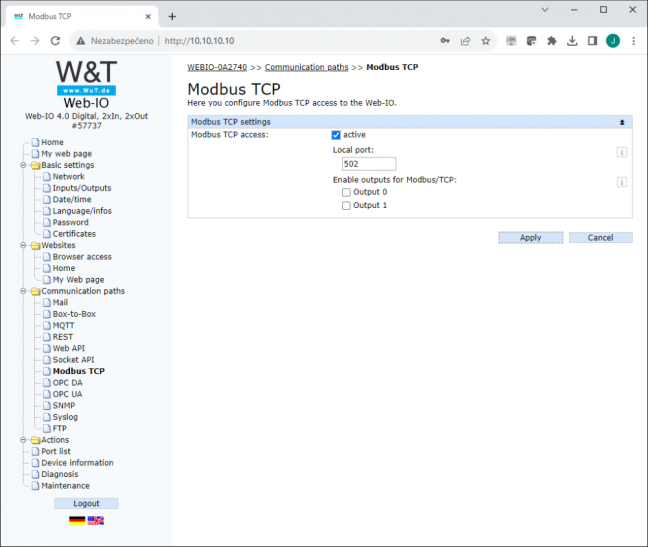Open My web page in navigation tree
This screenshot has width=648, height=547.
[x=67, y=154]
